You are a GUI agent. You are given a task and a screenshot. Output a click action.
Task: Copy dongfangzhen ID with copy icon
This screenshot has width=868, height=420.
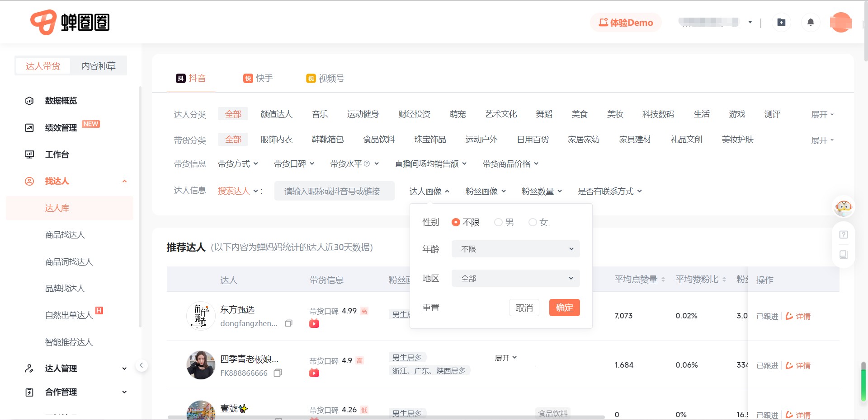(x=288, y=323)
